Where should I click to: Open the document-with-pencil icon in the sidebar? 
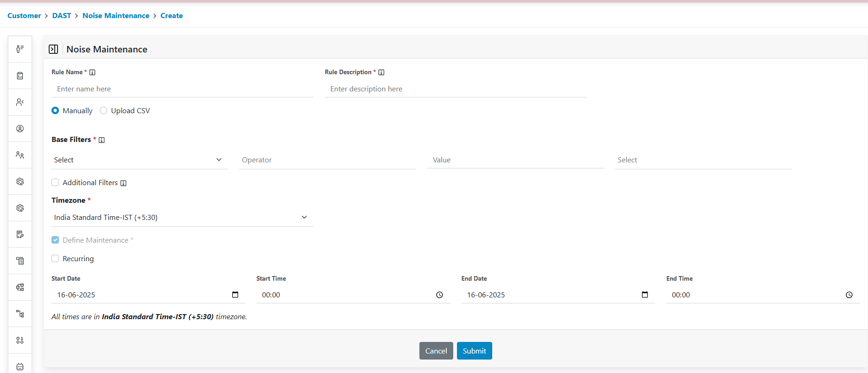point(20,234)
